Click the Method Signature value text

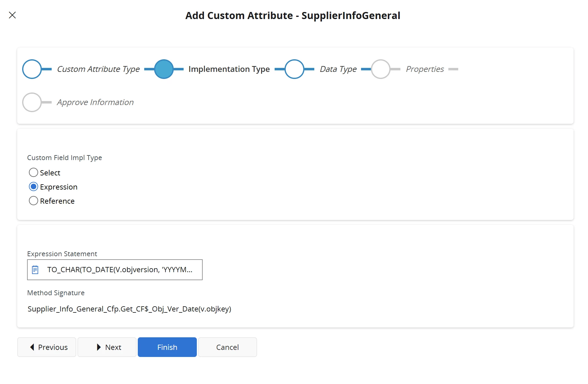[129, 309]
